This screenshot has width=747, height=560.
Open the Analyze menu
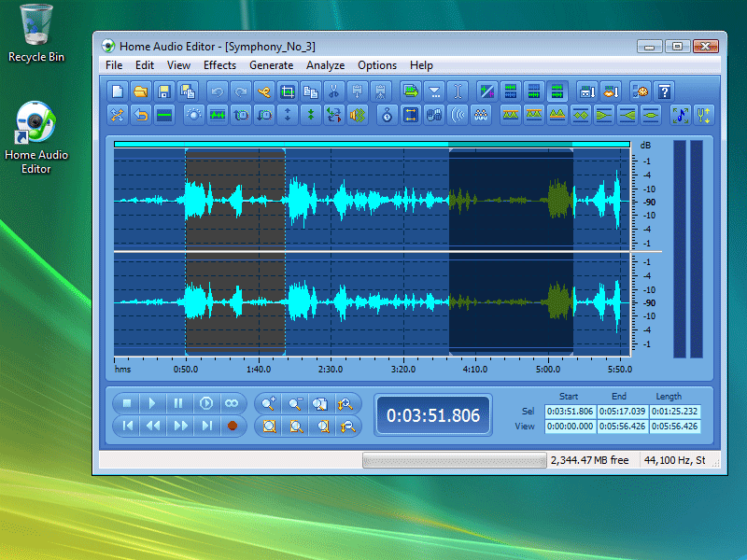pos(325,65)
